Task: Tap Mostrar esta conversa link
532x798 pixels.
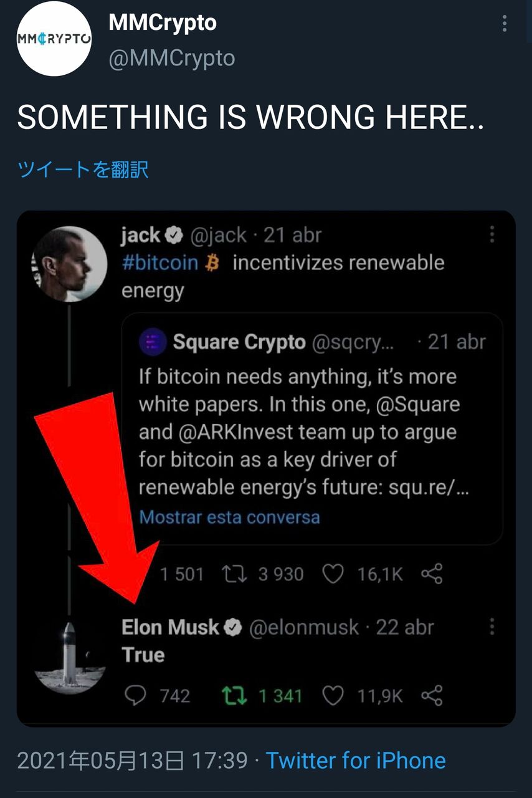Action: click(x=229, y=517)
